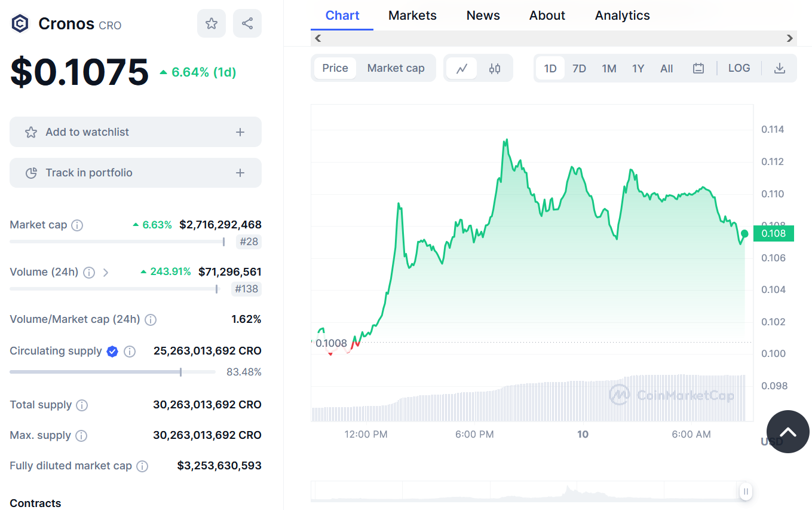Select the All time range
Viewport: 812px width, 510px height.
667,68
